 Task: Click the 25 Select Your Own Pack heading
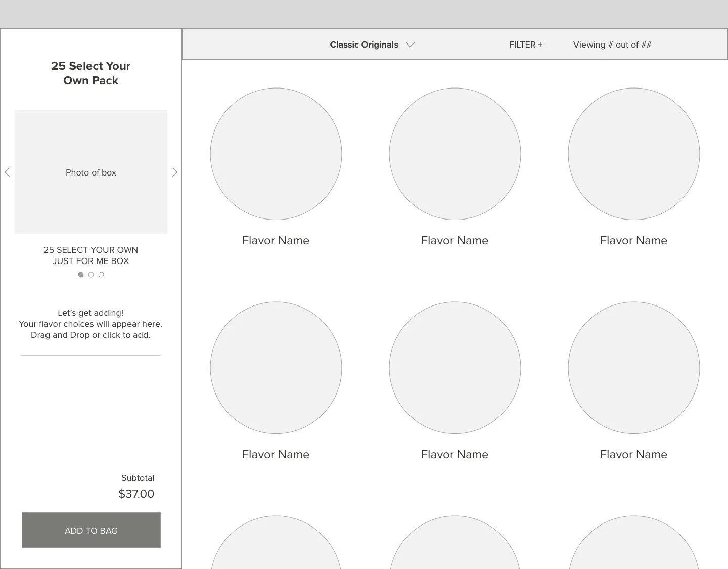(91, 73)
